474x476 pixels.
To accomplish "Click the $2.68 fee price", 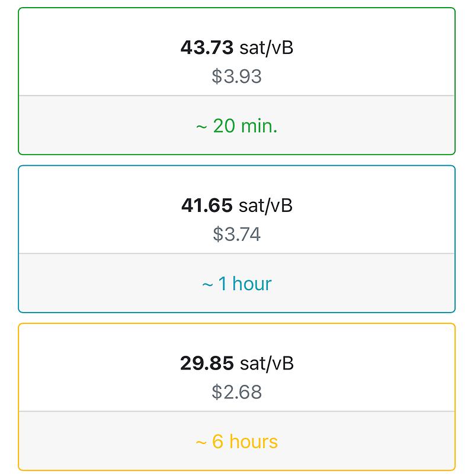I will click(x=236, y=392).
